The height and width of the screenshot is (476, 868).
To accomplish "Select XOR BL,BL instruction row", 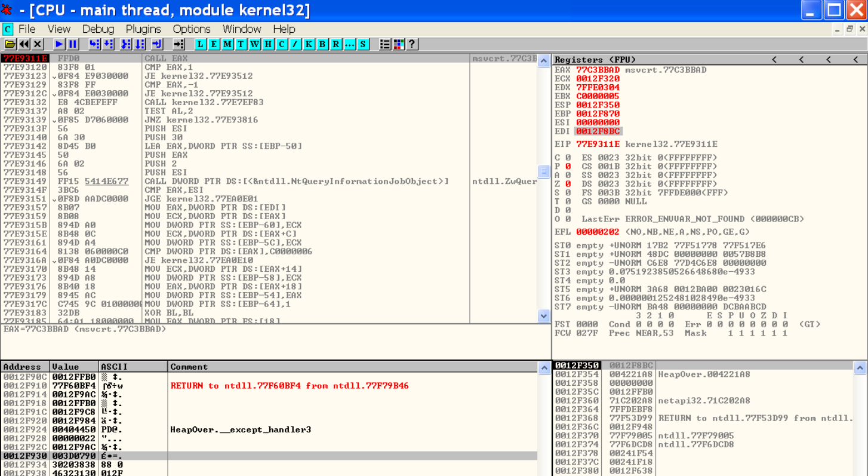I will (269, 312).
